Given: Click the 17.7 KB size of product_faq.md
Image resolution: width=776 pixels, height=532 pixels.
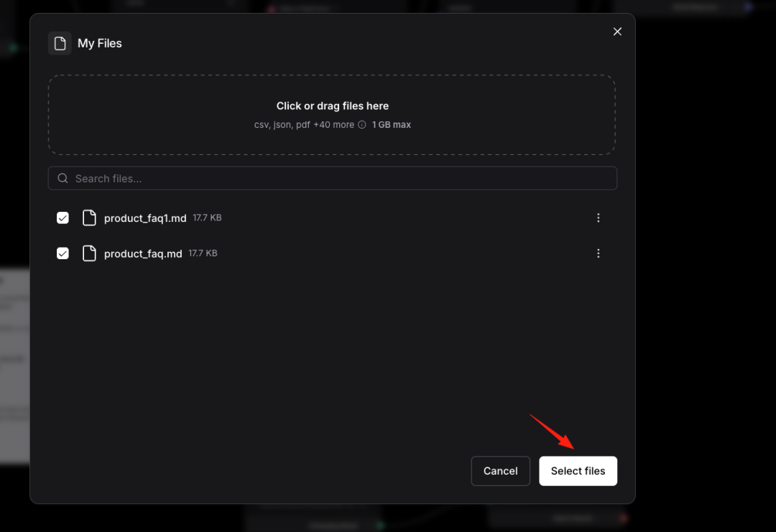Looking at the screenshot, I should 203,253.
